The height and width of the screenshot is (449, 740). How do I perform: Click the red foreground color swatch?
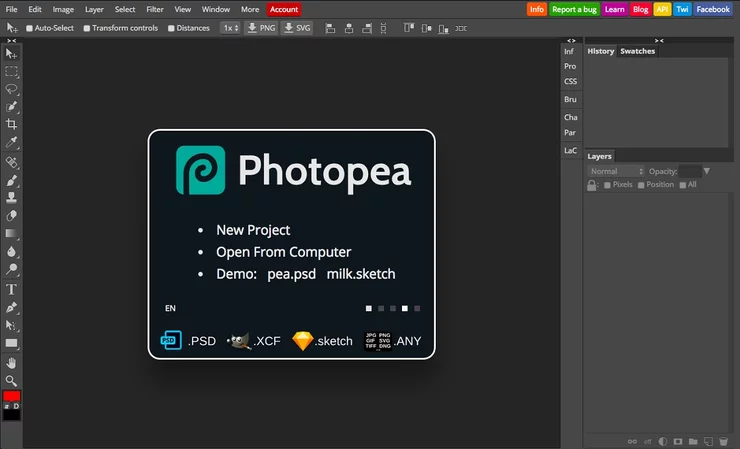pos(11,396)
